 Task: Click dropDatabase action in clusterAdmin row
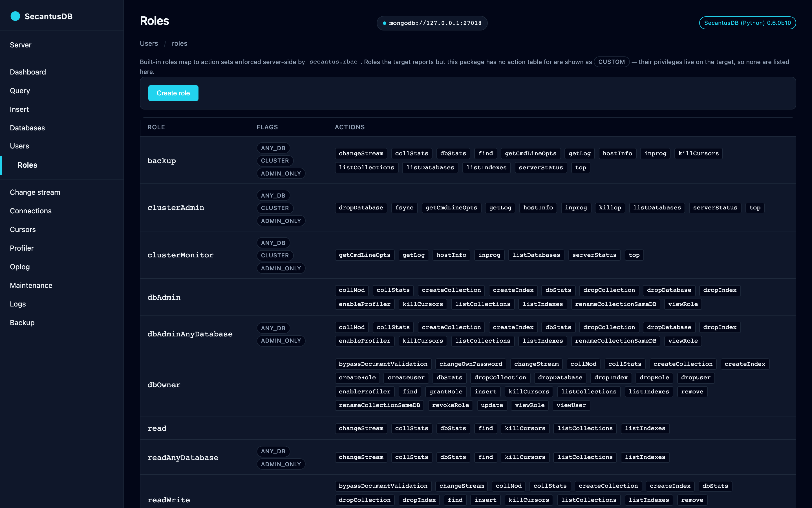(361, 208)
